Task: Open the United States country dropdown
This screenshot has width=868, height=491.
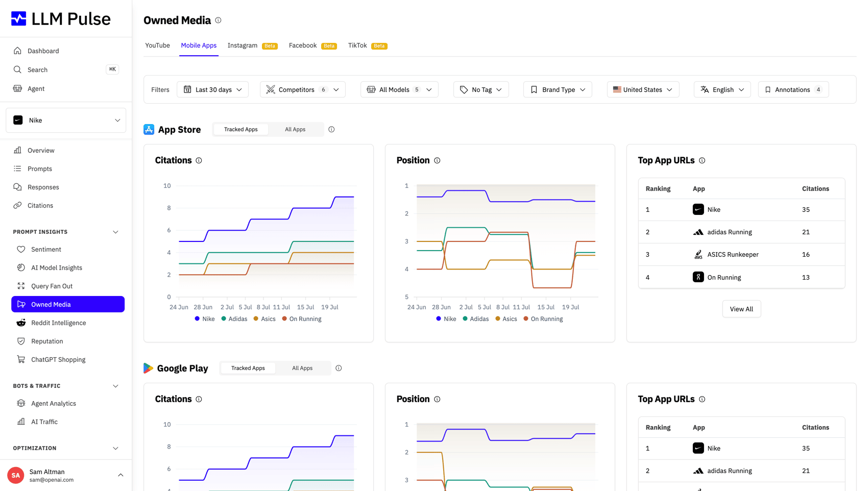Action: tap(643, 90)
